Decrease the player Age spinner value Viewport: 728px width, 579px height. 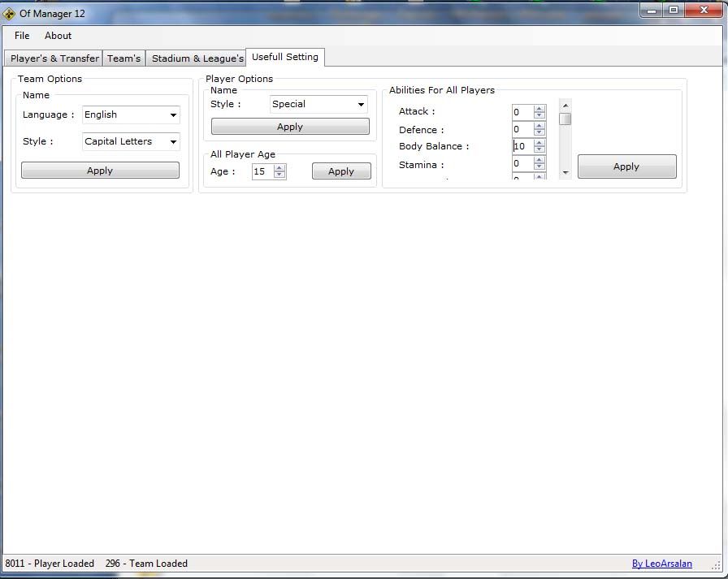pyautogui.click(x=279, y=175)
